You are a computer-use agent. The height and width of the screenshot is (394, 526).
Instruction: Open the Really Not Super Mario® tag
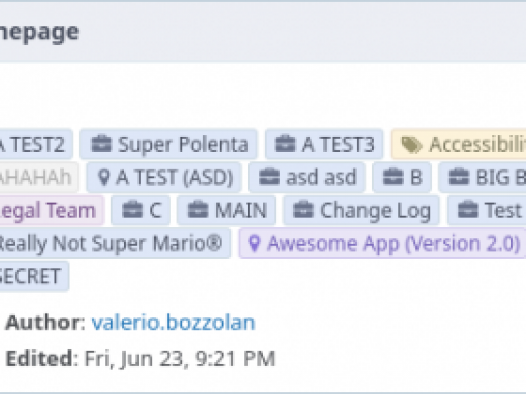[x=113, y=243]
